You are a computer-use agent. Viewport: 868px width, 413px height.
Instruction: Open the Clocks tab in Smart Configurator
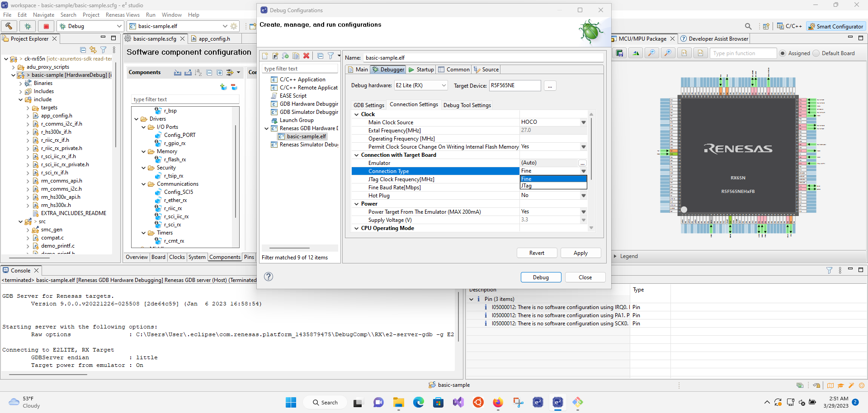(x=177, y=257)
